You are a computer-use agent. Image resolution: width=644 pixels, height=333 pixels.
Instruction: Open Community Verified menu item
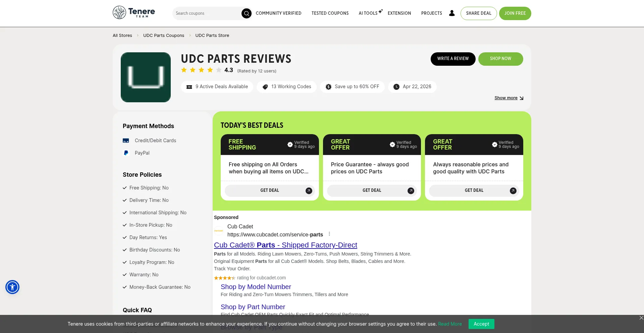click(278, 13)
